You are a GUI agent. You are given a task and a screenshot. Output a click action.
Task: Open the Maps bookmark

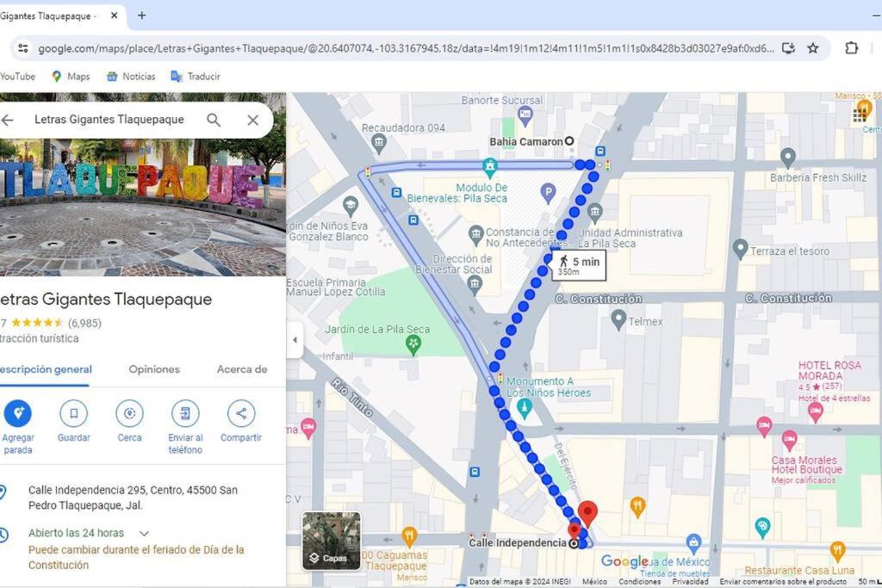point(71,77)
